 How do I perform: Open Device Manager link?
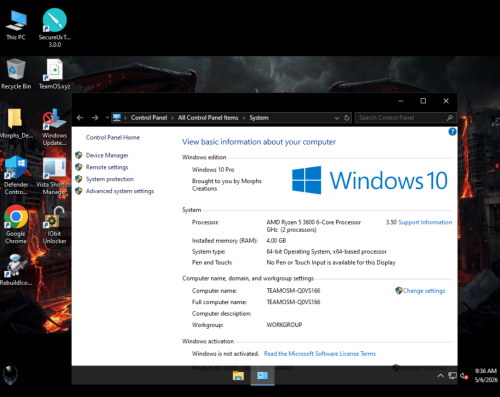[107, 155]
